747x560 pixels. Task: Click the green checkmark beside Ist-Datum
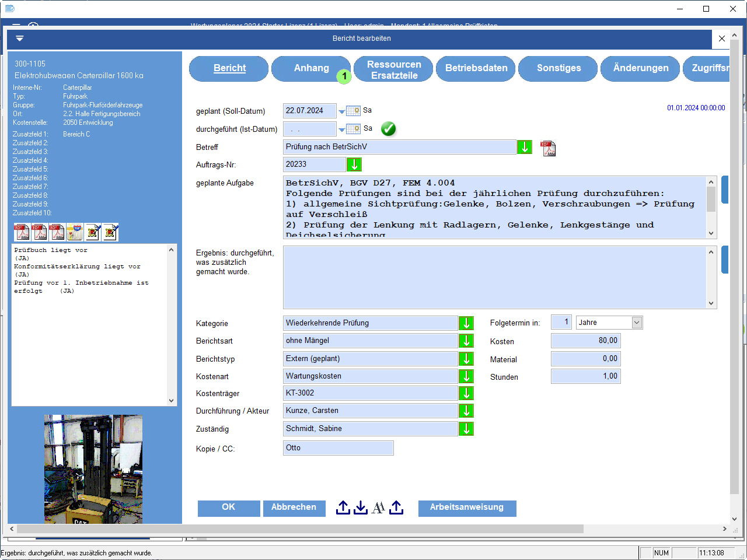point(389,129)
